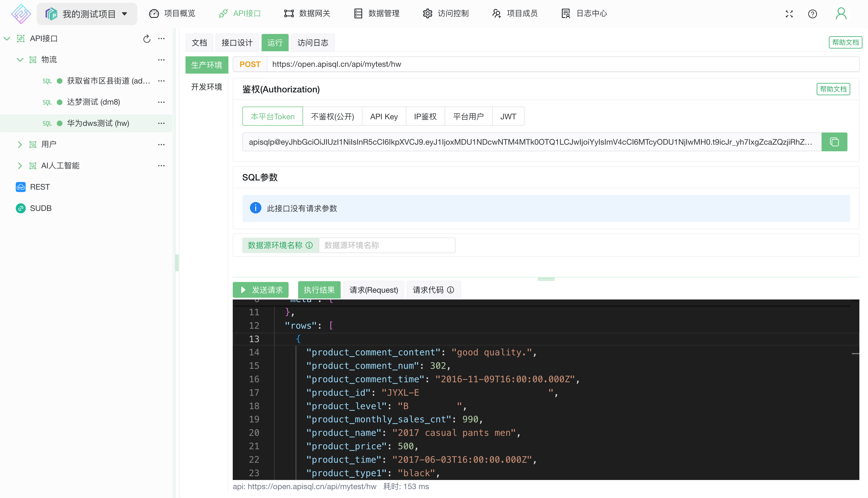Click the API URL field
868x498 pixels.
[563, 64]
